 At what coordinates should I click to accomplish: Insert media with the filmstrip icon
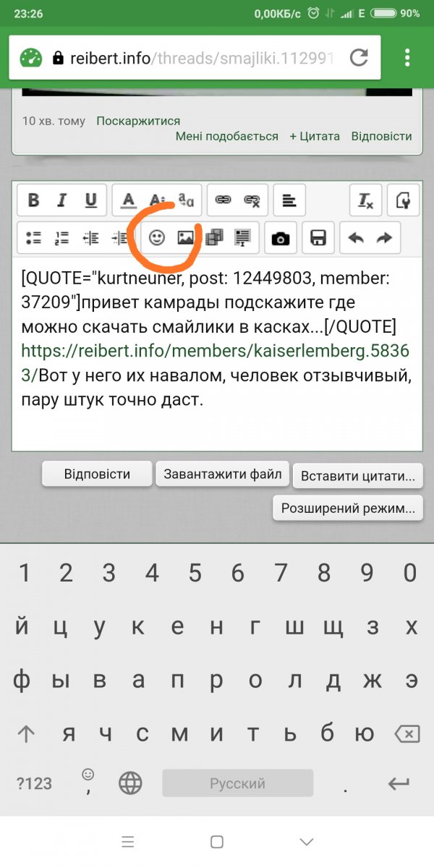214,238
